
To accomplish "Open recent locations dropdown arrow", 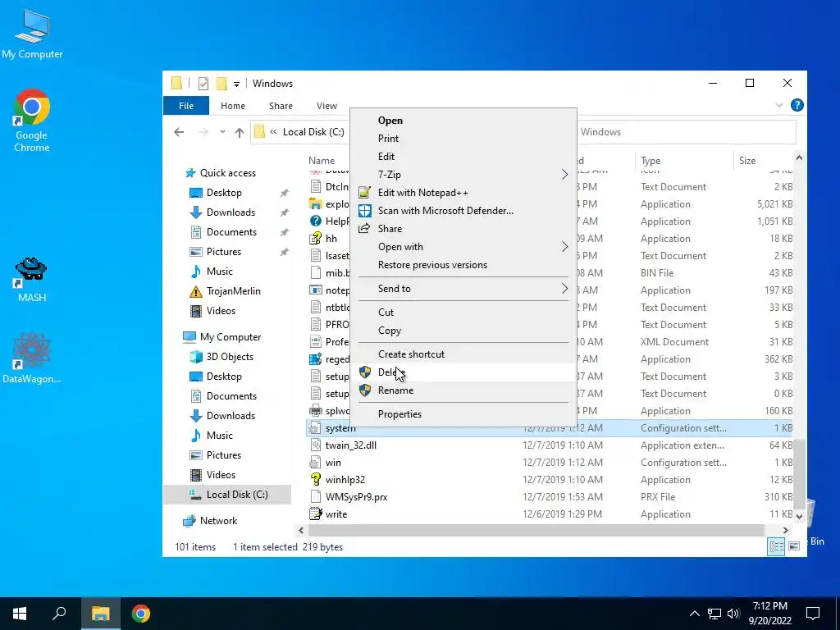I will tap(222, 132).
